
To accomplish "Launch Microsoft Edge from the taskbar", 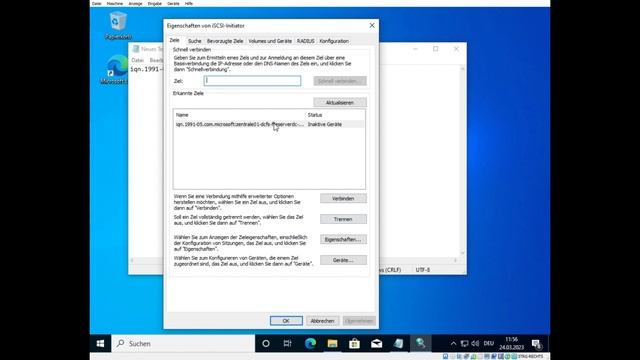I will pyautogui.click(x=310, y=343).
